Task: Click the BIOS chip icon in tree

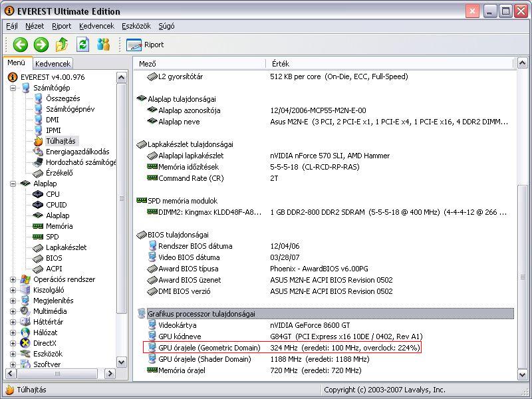Action: coord(38,258)
